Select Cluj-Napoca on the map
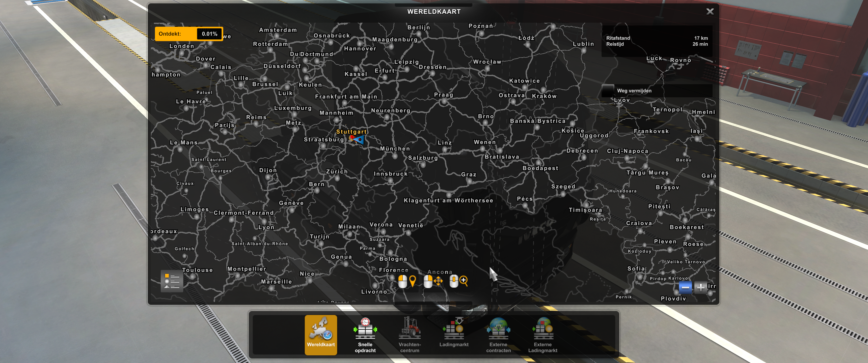This screenshot has height=363, width=868. coord(628,151)
